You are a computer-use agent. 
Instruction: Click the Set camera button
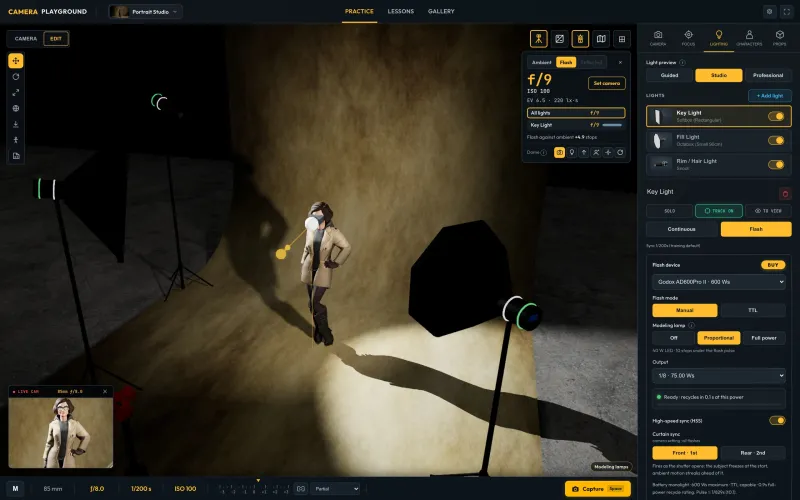pyautogui.click(x=607, y=83)
